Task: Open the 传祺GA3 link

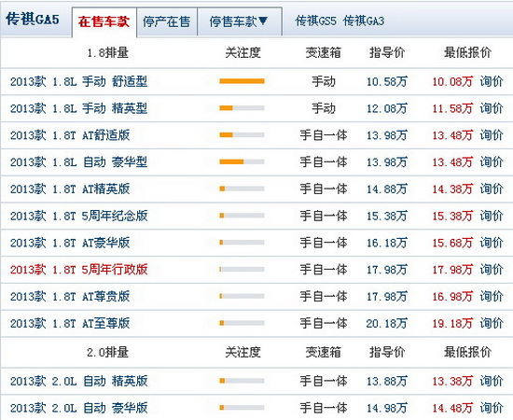Action: click(364, 21)
